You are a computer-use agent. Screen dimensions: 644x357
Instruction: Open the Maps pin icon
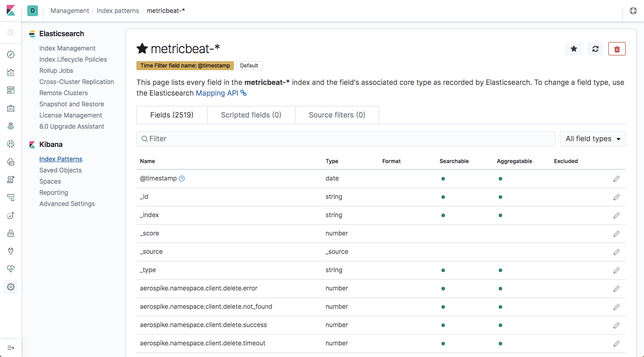tap(11, 126)
